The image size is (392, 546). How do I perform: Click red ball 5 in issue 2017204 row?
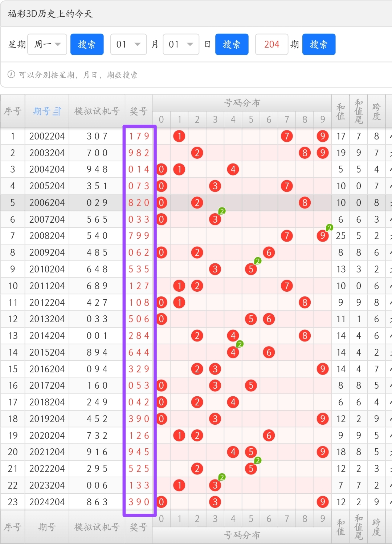coord(251,385)
